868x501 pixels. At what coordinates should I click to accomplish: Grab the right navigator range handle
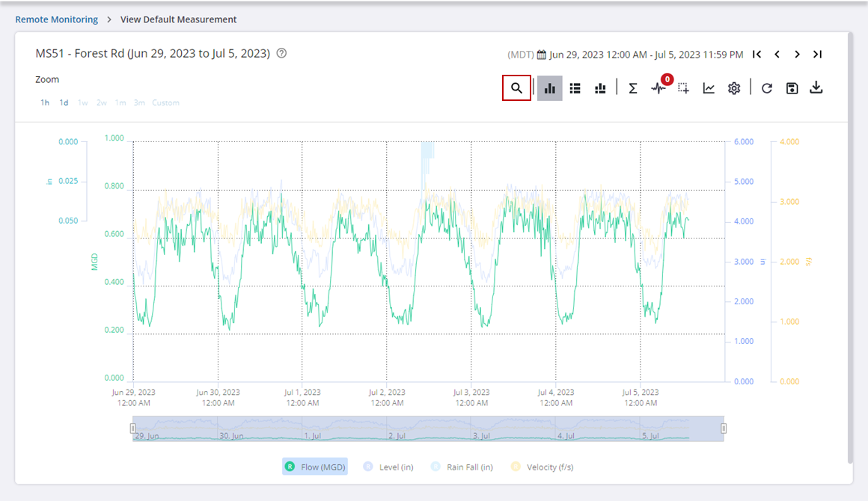click(x=724, y=428)
